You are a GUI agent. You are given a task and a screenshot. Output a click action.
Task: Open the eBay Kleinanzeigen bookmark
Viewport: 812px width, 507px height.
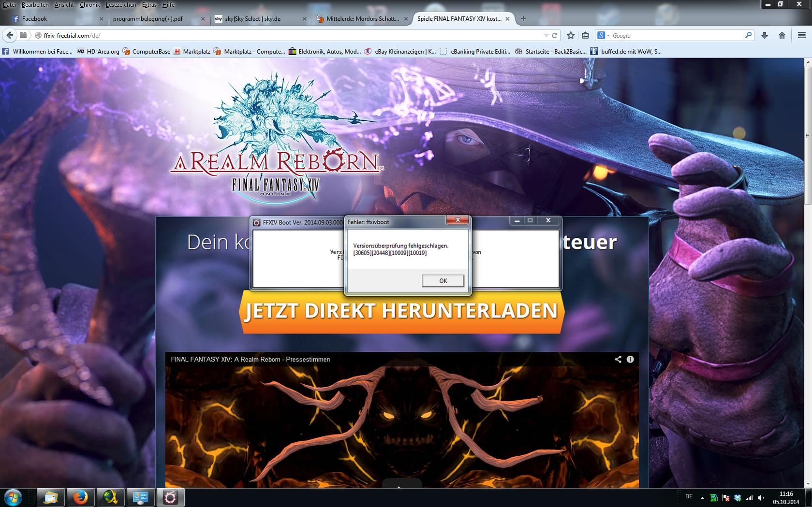400,51
